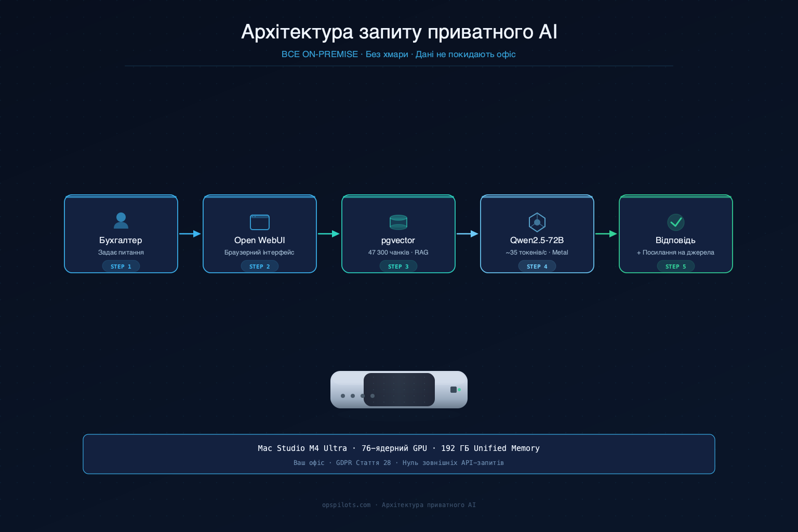
Task: Click the '+ Посилання на джерела' text
Action: tap(675, 252)
